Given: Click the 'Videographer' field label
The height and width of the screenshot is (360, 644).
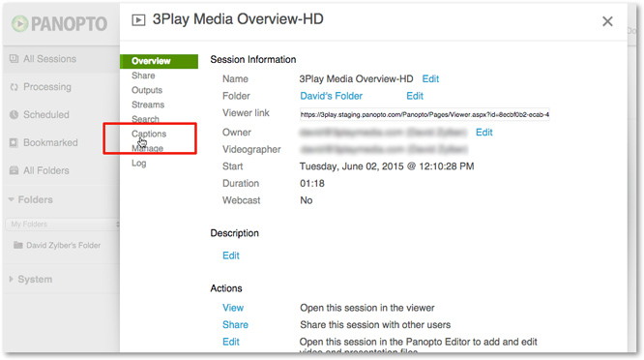Looking at the screenshot, I should [251, 150].
